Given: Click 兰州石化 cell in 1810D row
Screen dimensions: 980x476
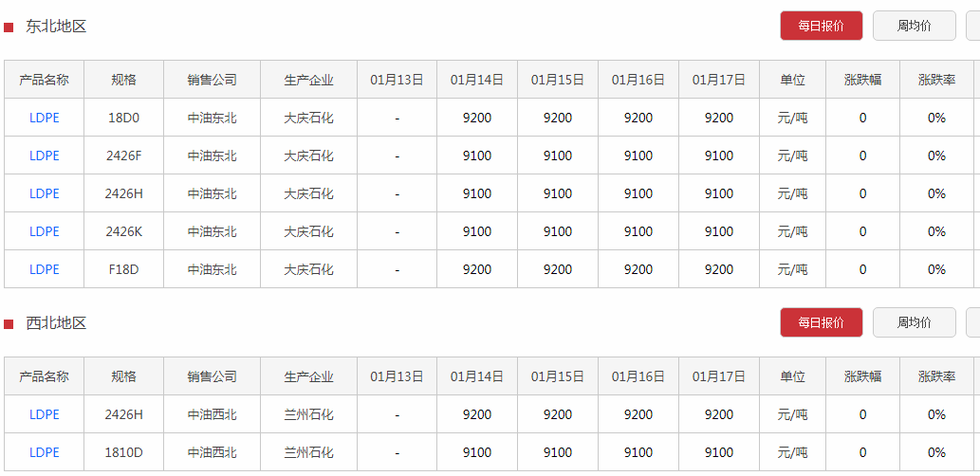Looking at the screenshot, I should [x=308, y=452].
